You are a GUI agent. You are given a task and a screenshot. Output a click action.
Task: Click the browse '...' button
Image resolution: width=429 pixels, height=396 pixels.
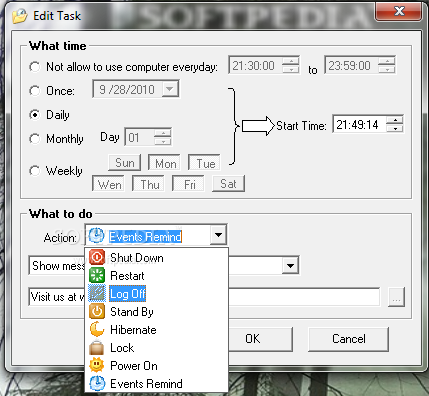coord(396,296)
